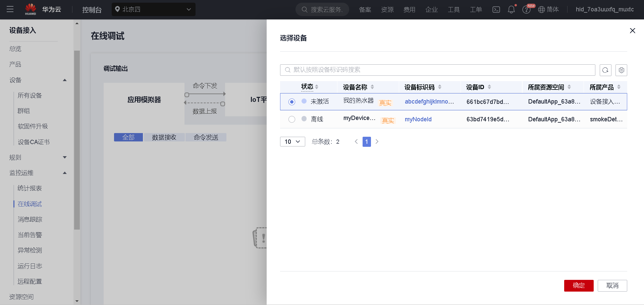Open 资源空间 in the sidebar
The image size is (644, 305).
click(x=21, y=297)
